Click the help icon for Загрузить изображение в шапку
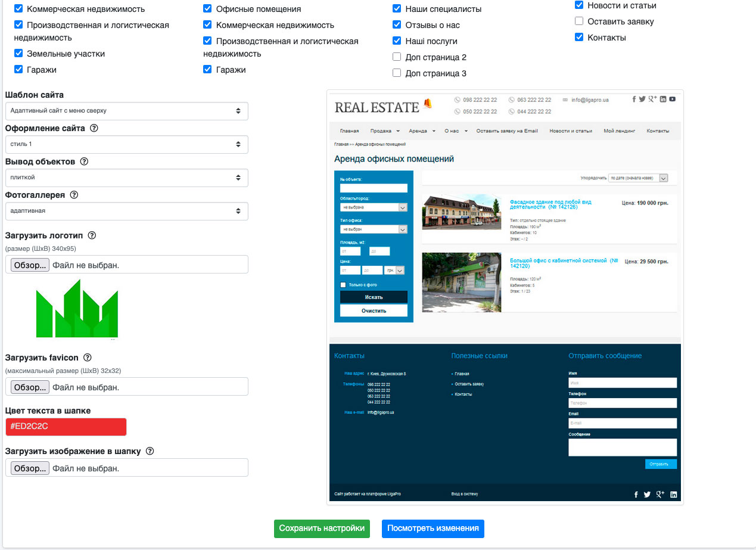Viewport: 756px width, 550px height. (x=150, y=451)
